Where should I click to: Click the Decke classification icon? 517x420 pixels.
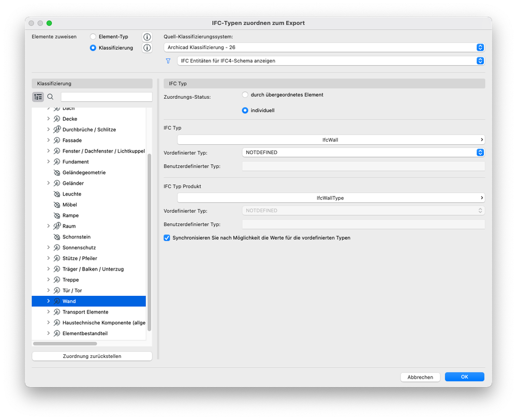click(x=57, y=119)
